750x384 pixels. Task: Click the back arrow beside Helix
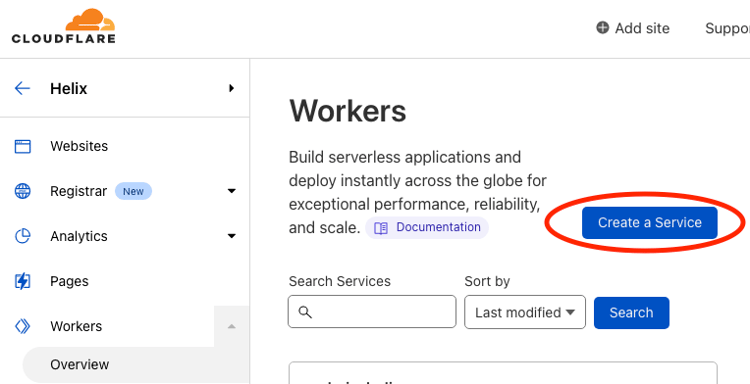22,88
